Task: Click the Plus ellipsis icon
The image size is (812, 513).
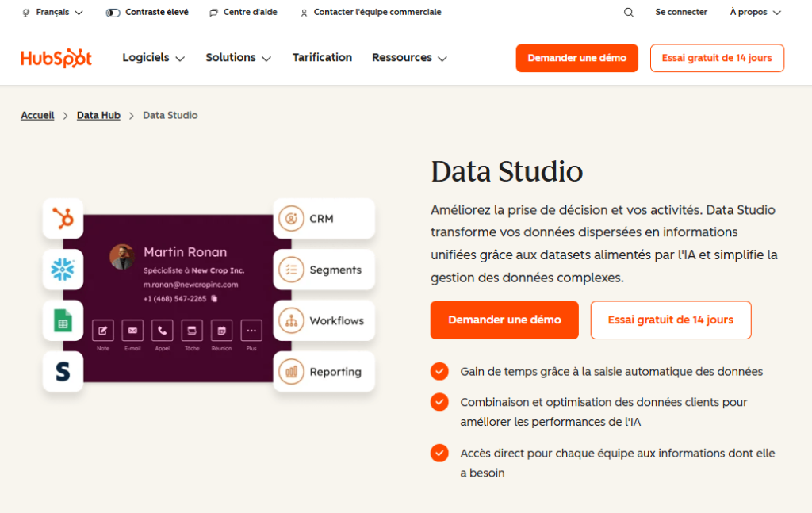Action: click(251, 331)
